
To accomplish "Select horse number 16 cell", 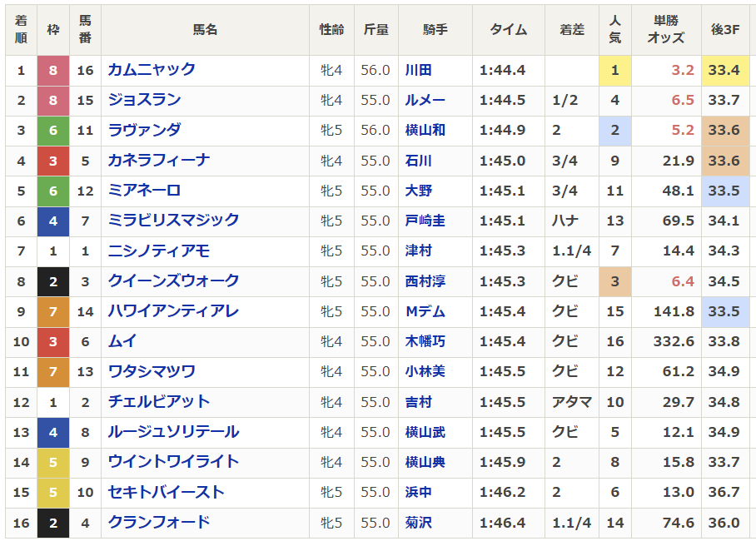I will (x=85, y=71).
